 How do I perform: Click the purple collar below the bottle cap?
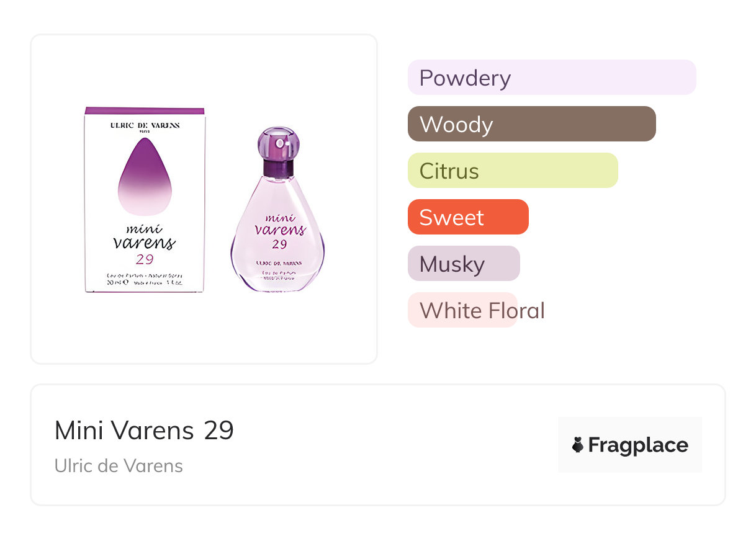tap(278, 167)
